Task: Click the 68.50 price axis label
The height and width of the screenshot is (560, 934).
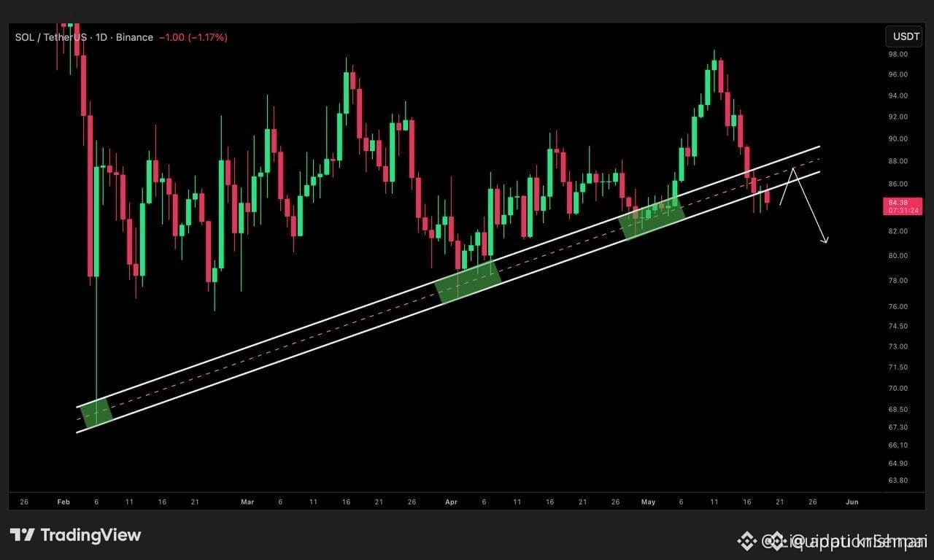Action: [898, 409]
